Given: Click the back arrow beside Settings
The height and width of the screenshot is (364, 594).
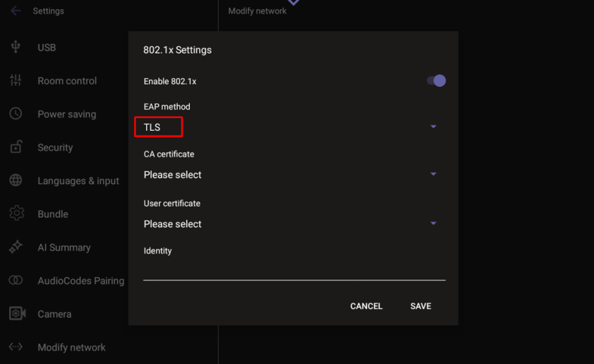Looking at the screenshot, I should pos(15,11).
